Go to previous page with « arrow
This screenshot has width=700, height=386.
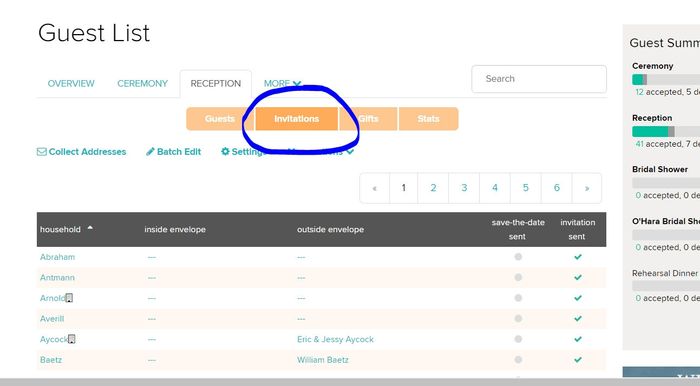point(375,188)
